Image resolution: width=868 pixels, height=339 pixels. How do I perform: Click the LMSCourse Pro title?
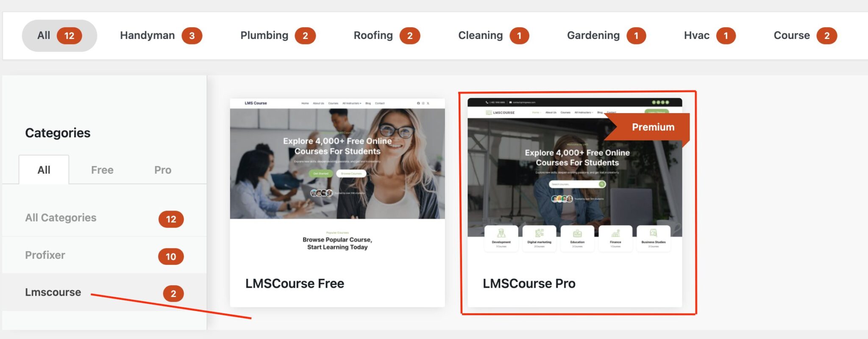pyautogui.click(x=529, y=283)
